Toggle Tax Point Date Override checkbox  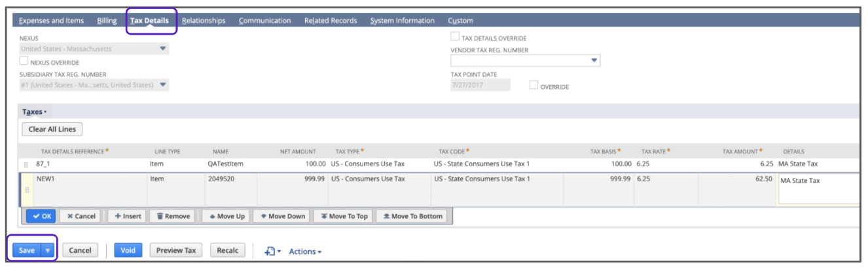coord(533,86)
